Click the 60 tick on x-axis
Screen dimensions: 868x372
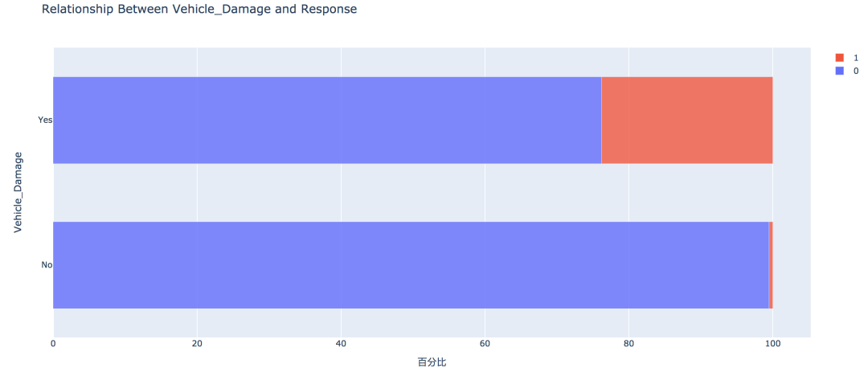[x=485, y=344]
